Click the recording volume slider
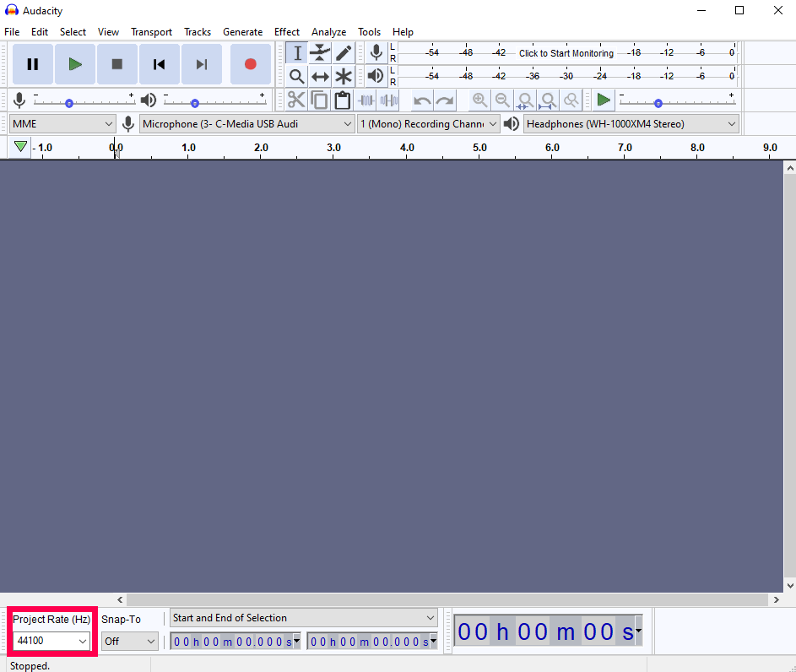 tap(84, 101)
